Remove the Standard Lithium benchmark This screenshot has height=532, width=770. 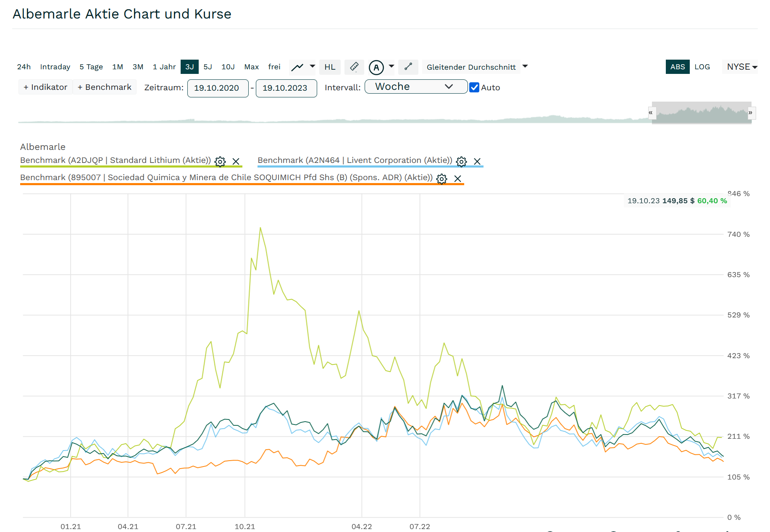[236, 162]
